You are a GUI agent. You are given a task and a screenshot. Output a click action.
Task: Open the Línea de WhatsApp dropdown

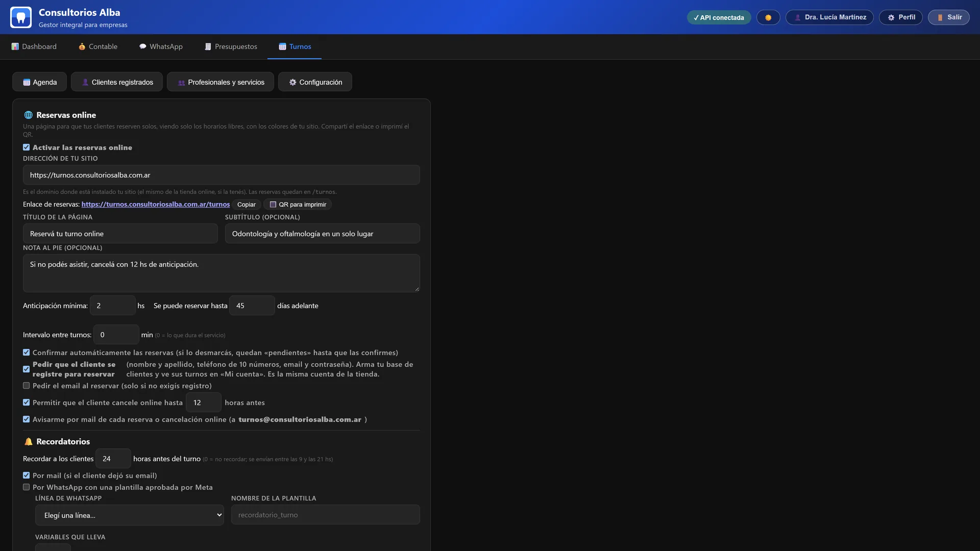click(130, 515)
